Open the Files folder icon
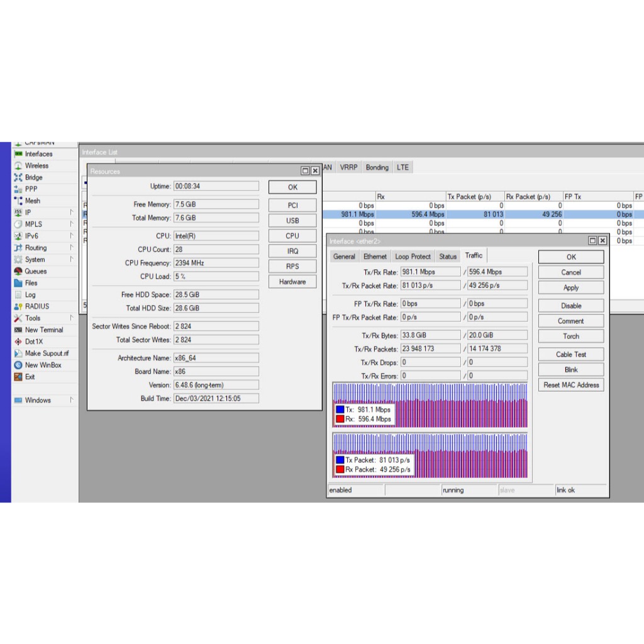Image resolution: width=644 pixels, height=644 pixels. tap(19, 283)
